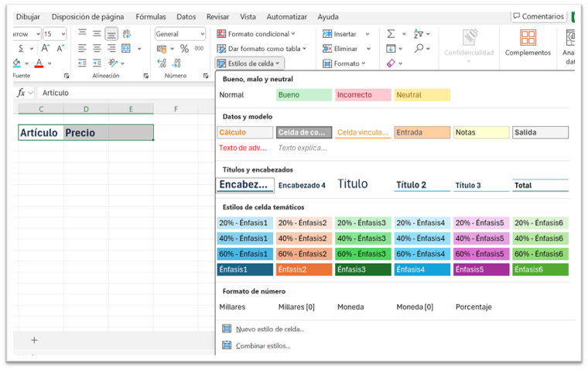Open the Fórmulas ribbon tab
The image size is (588, 370).
150,16
